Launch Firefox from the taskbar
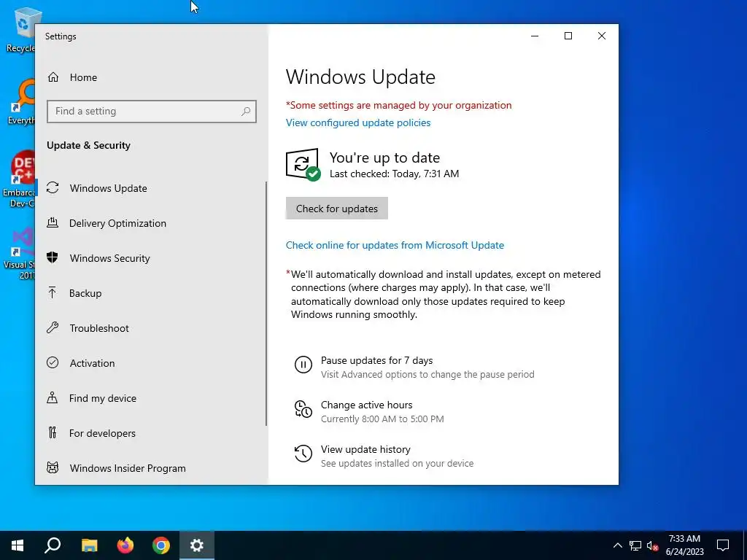Screen dimensions: 747x560 pos(125,545)
